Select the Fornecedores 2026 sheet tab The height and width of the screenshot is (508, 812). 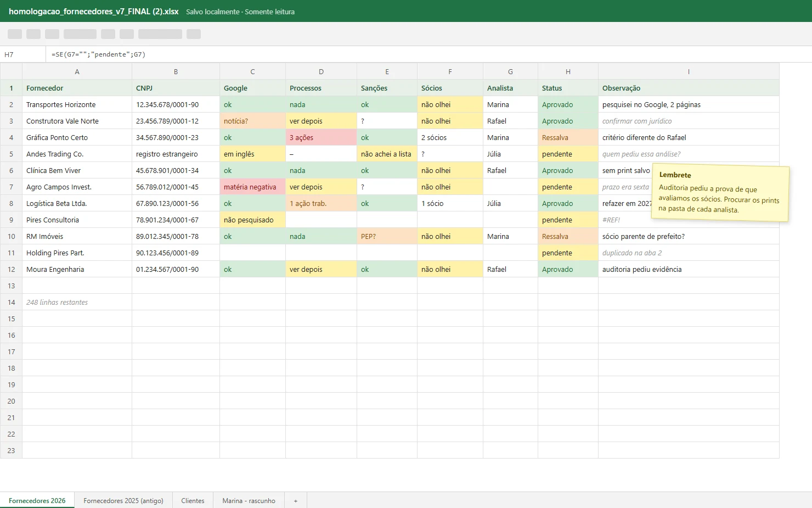pos(37,500)
